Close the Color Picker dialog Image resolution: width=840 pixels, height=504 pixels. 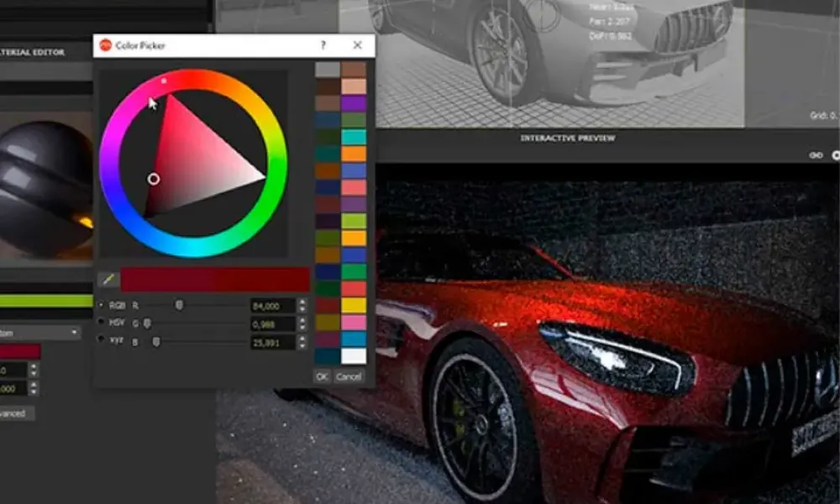[x=358, y=45]
